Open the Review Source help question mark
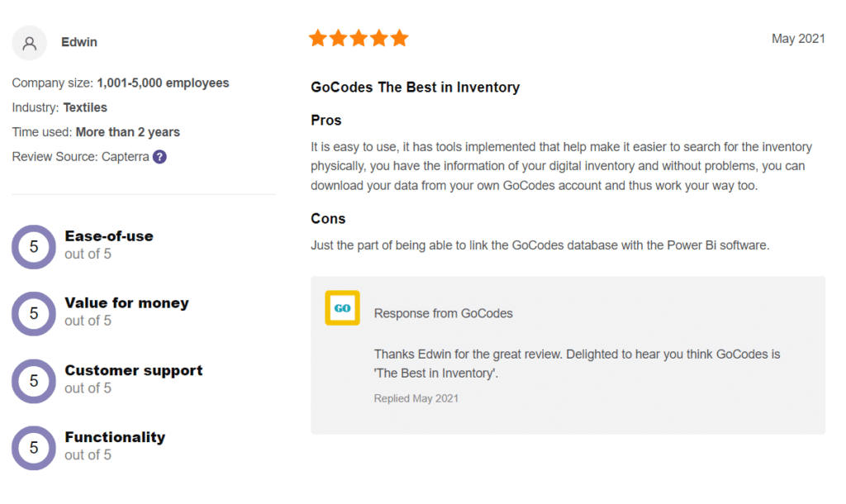This screenshot has width=846, height=504. tap(159, 157)
